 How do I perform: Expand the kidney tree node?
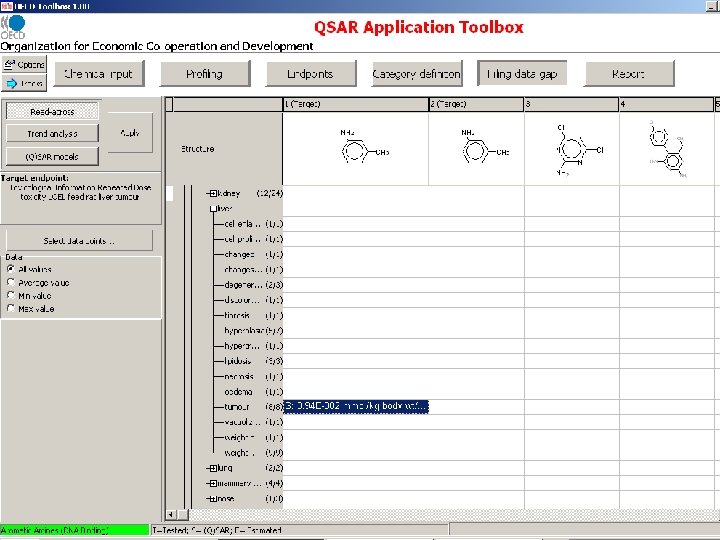click(213, 193)
